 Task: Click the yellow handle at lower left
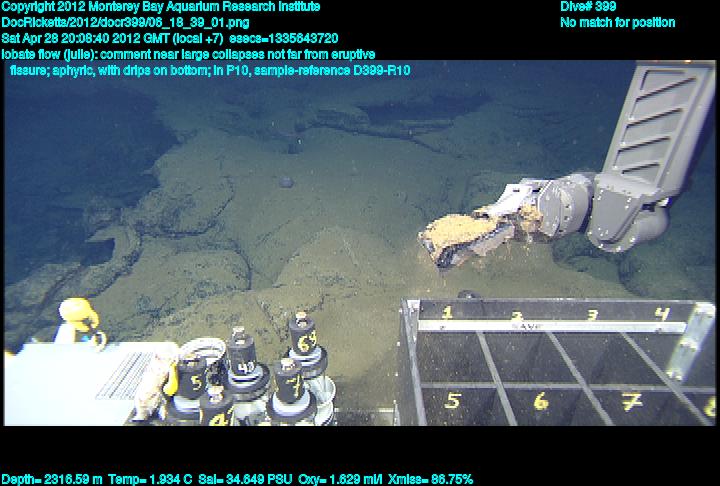tap(79, 316)
